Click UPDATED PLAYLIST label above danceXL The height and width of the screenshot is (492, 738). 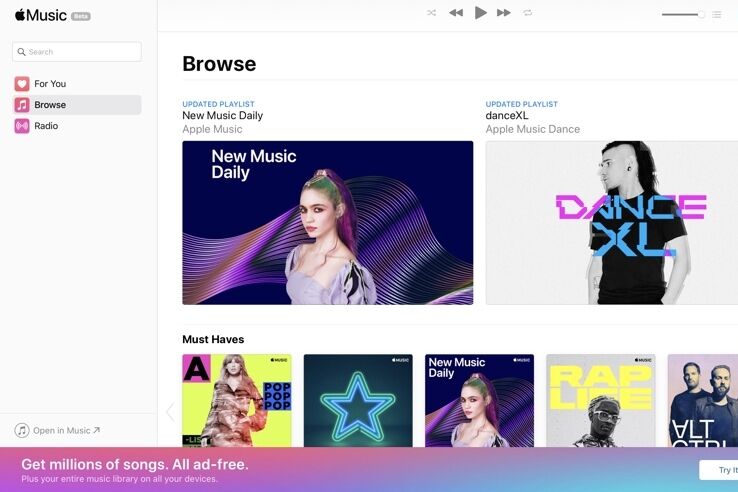tap(521, 104)
